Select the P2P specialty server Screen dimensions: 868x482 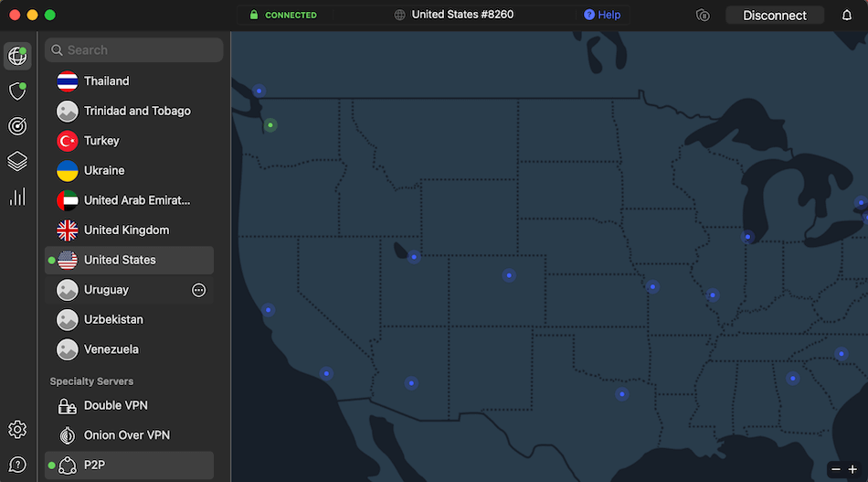[129, 466]
